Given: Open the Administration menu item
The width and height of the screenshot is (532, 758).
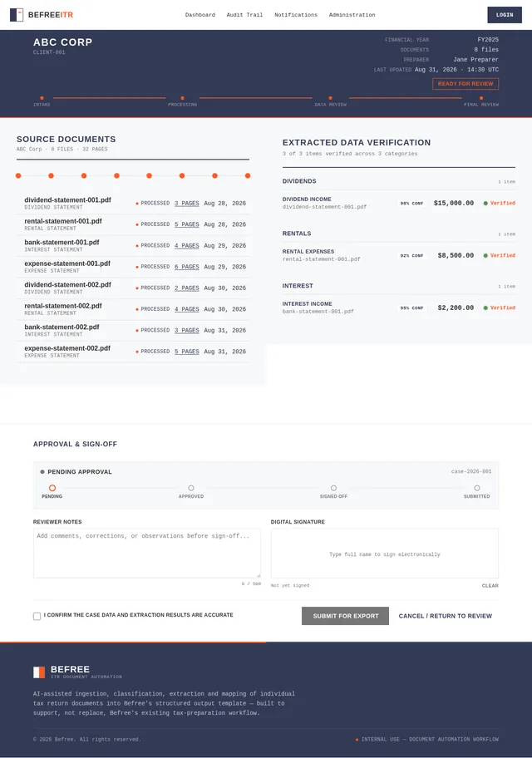Looking at the screenshot, I should [x=352, y=15].
